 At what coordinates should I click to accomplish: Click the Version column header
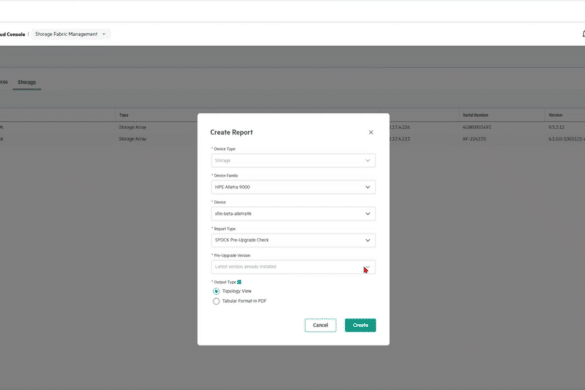click(556, 115)
